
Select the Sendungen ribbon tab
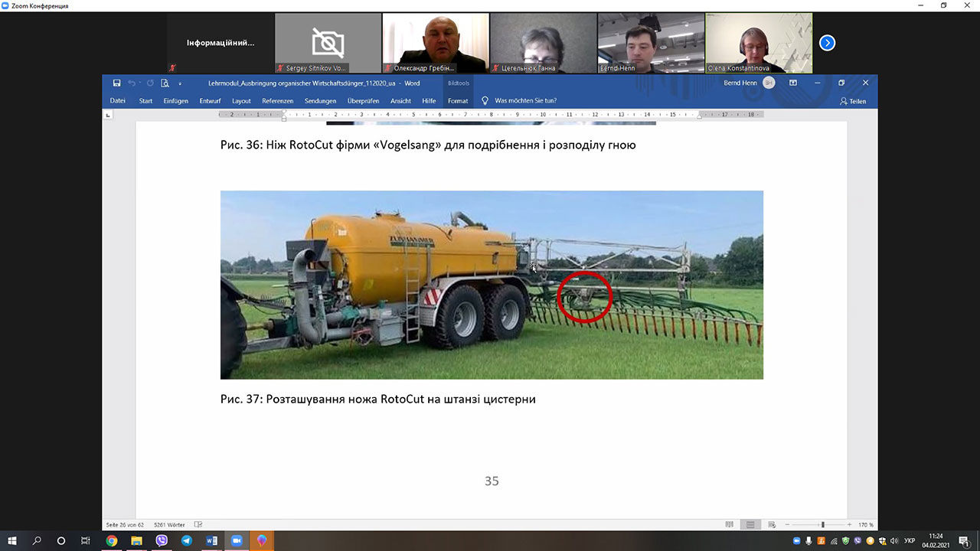click(x=320, y=100)
